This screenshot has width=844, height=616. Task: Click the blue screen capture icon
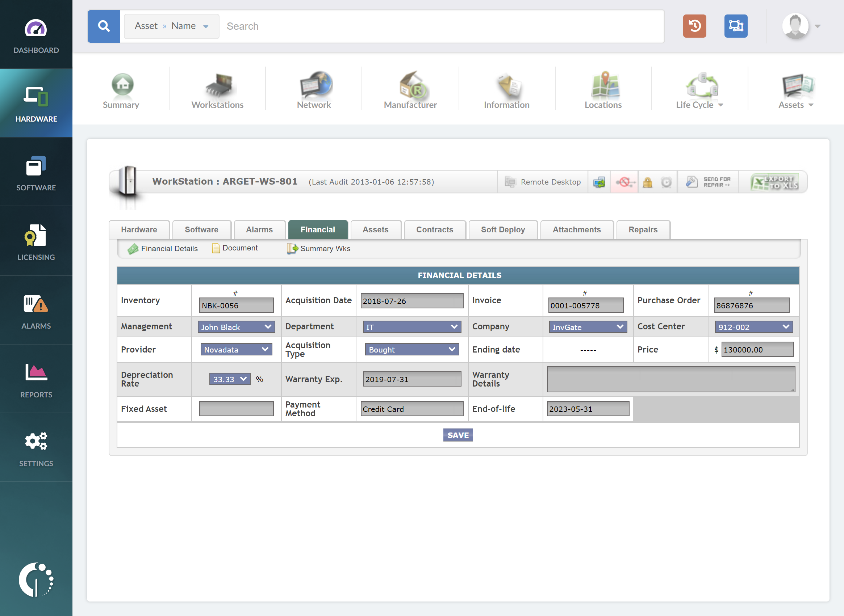click(x=735, y=26)
